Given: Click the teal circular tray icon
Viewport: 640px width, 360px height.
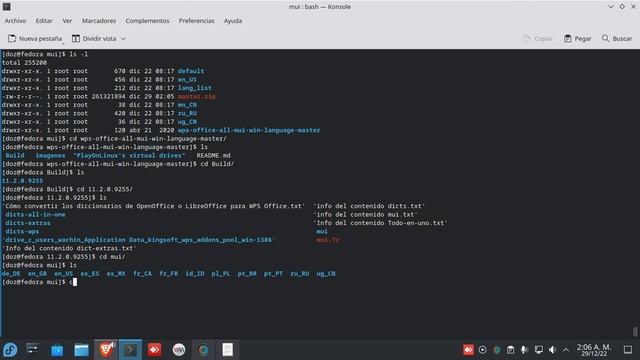Looking at the screenshot, I should pyautogui.click(x=497, y=350).
